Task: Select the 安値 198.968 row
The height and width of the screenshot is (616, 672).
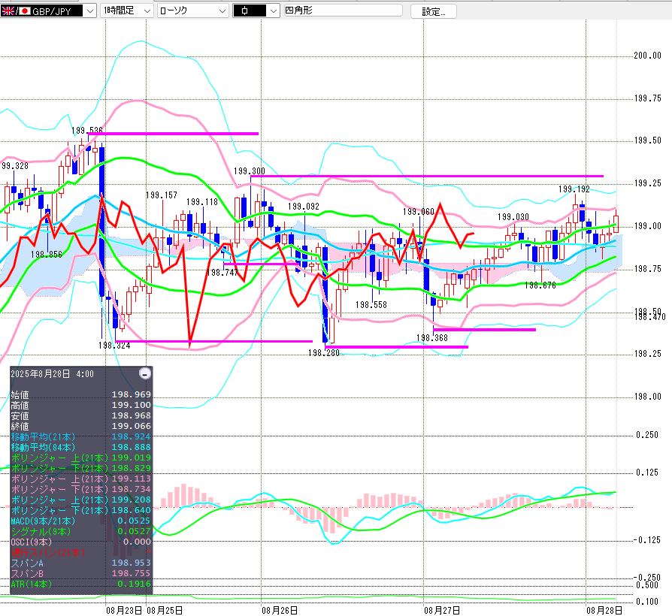Action: click(81, 415)
